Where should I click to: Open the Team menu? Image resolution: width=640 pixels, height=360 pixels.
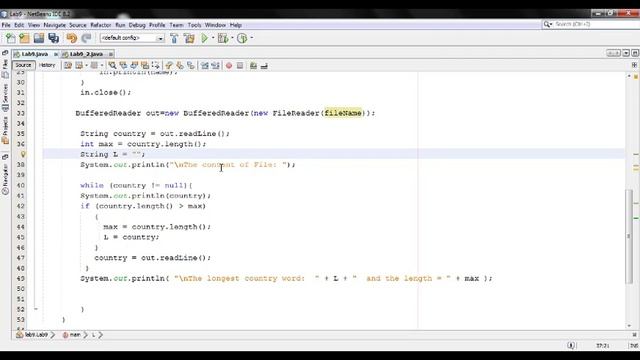[176, 25]
